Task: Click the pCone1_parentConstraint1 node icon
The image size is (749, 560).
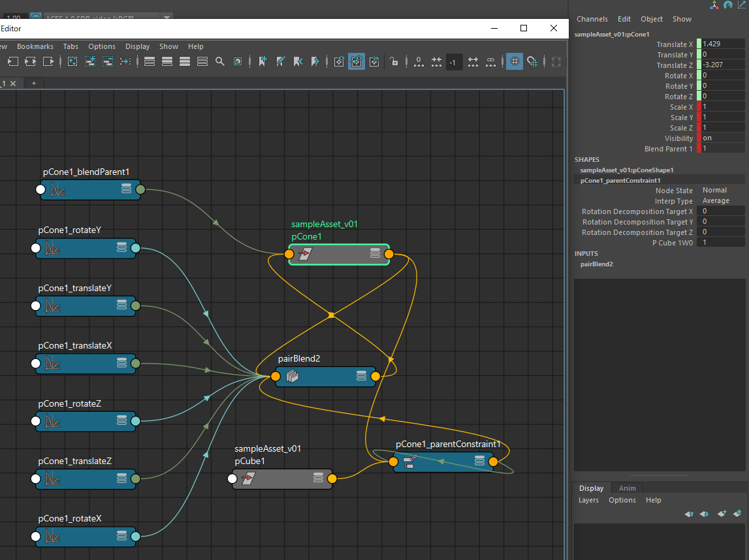Action: [x=410, y=462]
